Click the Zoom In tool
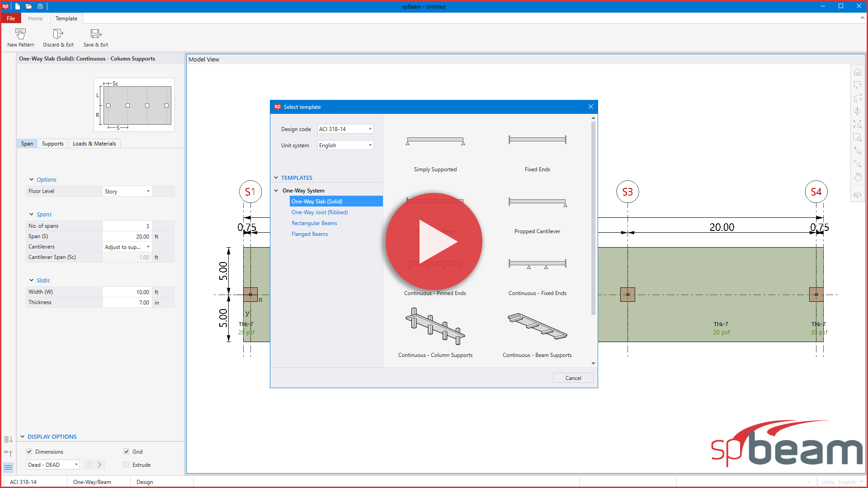 tap(858, 151)
